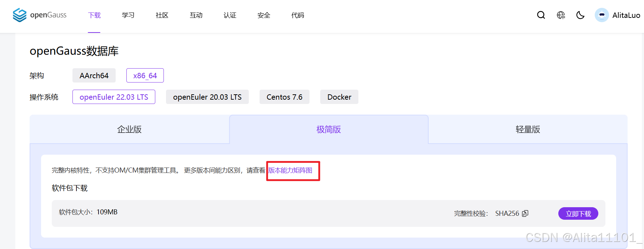The height and width of the screenshot is (249, 644).
Task: Open the 互动 menu
Action: (196, 15)
